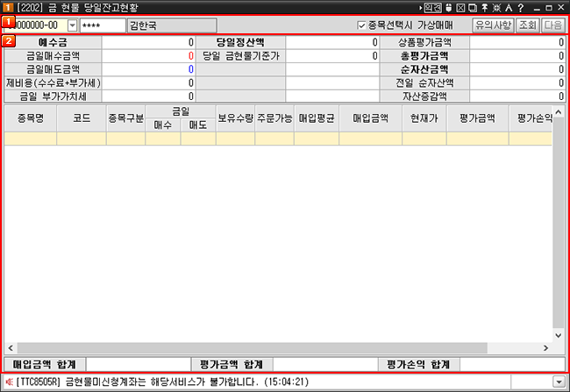
Task: Click the password input field
Action: [103, 25]
